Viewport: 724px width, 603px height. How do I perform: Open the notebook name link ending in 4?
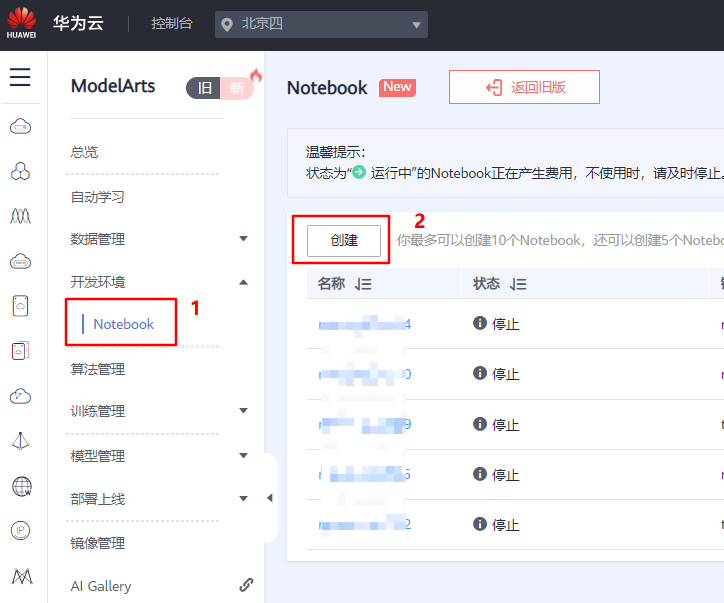364,325
